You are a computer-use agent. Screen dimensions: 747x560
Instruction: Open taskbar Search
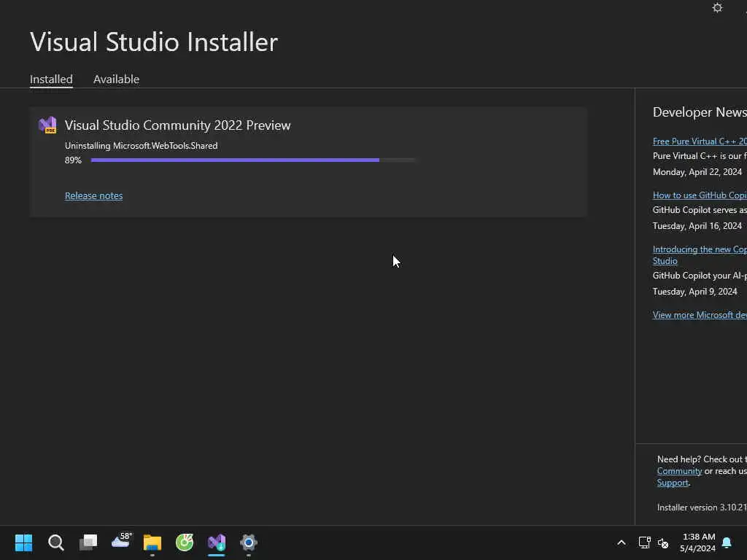point(55,542)
